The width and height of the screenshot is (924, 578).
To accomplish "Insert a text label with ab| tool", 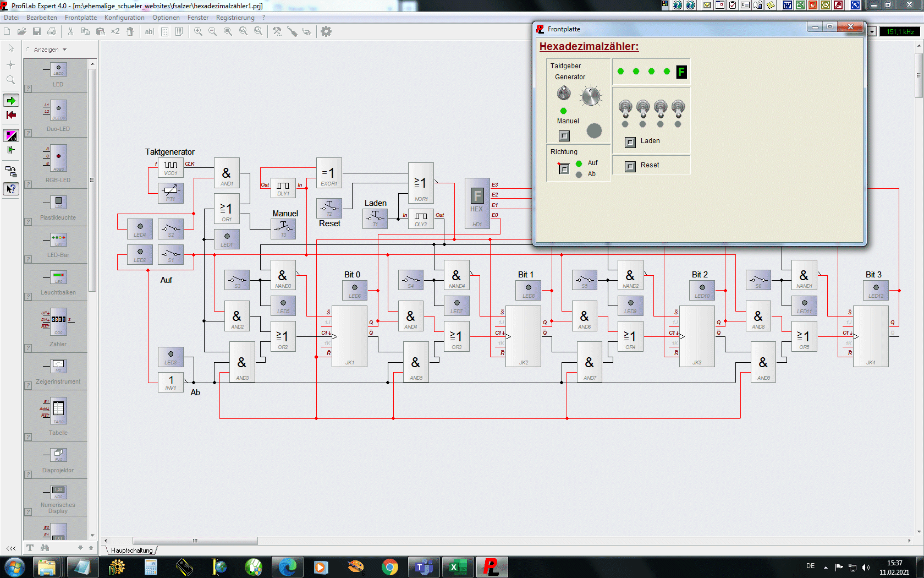I will click(x=149, y=31).
